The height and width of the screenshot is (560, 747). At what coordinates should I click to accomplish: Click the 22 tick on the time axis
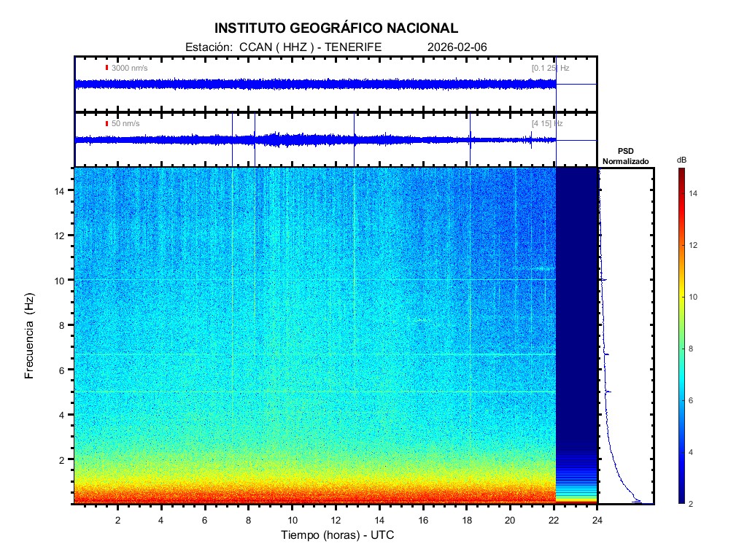click(554, 520)
